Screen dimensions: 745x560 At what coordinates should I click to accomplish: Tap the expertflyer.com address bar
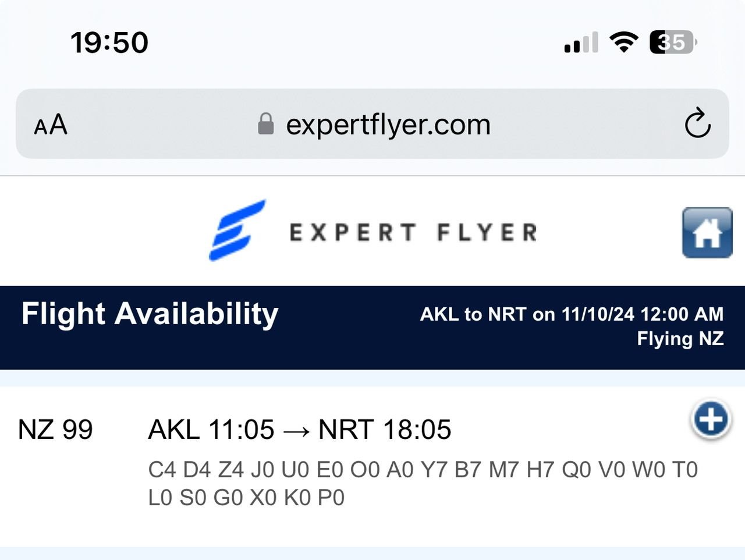(388, 125)
